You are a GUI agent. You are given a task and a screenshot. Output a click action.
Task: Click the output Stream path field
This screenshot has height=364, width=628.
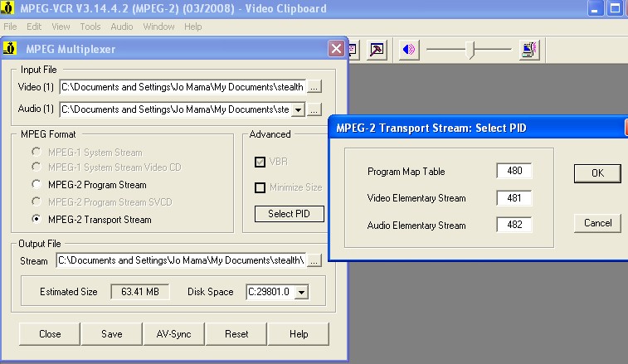181,260
